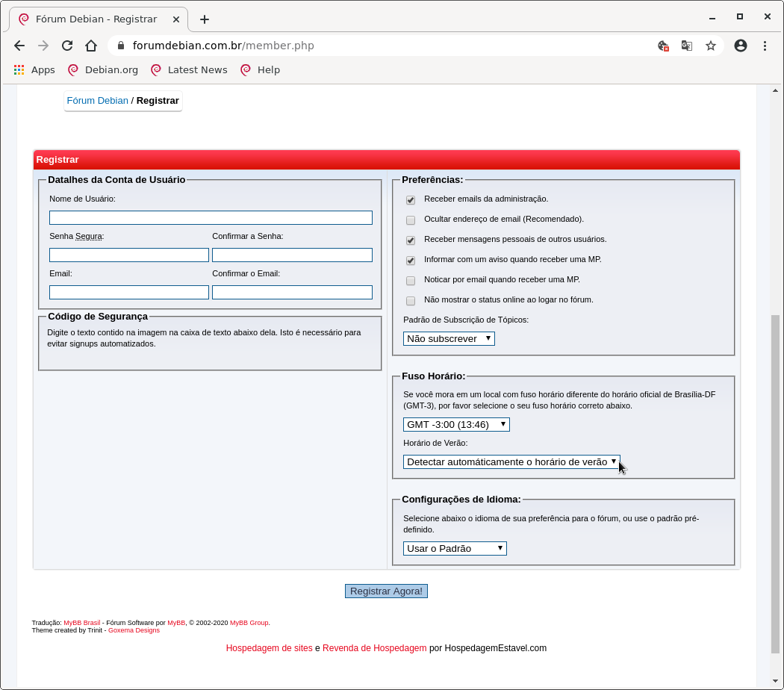The image size is (784, 690).
Task: Focus the Senha Segura password field
Action: tap(129, 255)
